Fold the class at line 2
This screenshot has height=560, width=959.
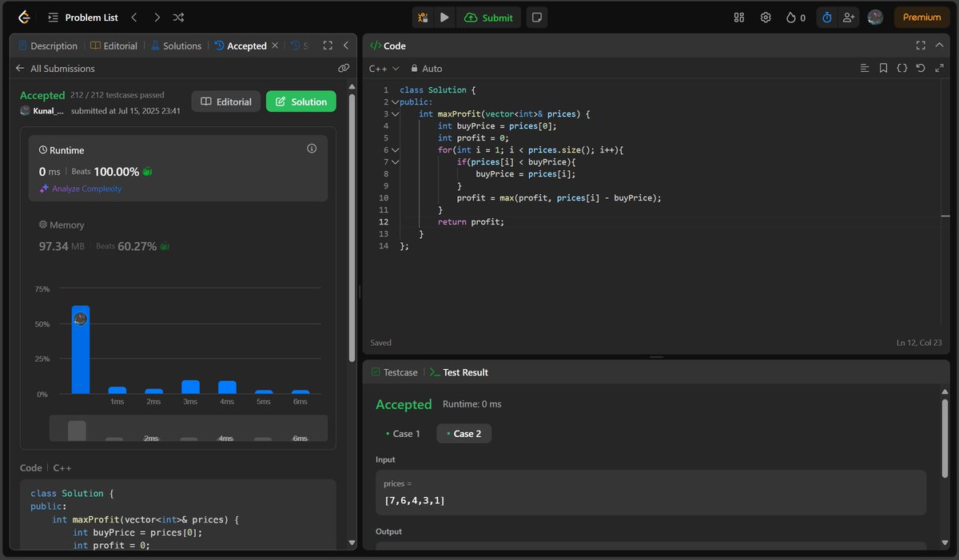[395, 102]
